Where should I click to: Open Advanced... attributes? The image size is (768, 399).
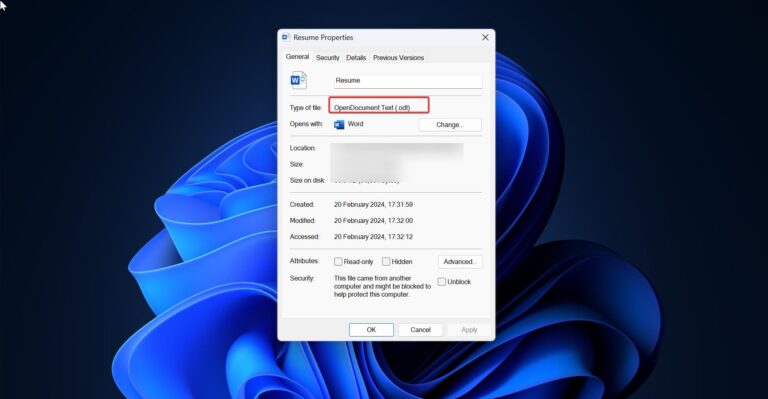click(x=460, y=262)
